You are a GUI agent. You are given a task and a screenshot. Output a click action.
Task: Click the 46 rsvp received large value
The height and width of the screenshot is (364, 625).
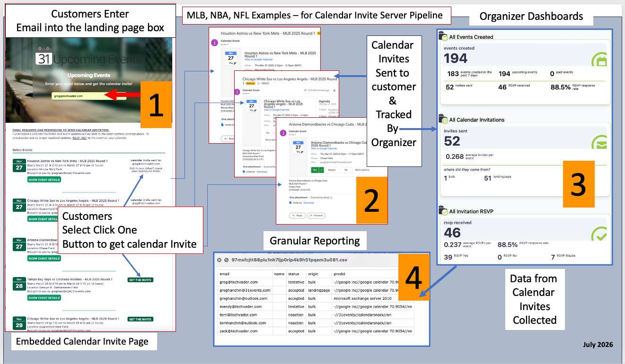coord(452,232)
